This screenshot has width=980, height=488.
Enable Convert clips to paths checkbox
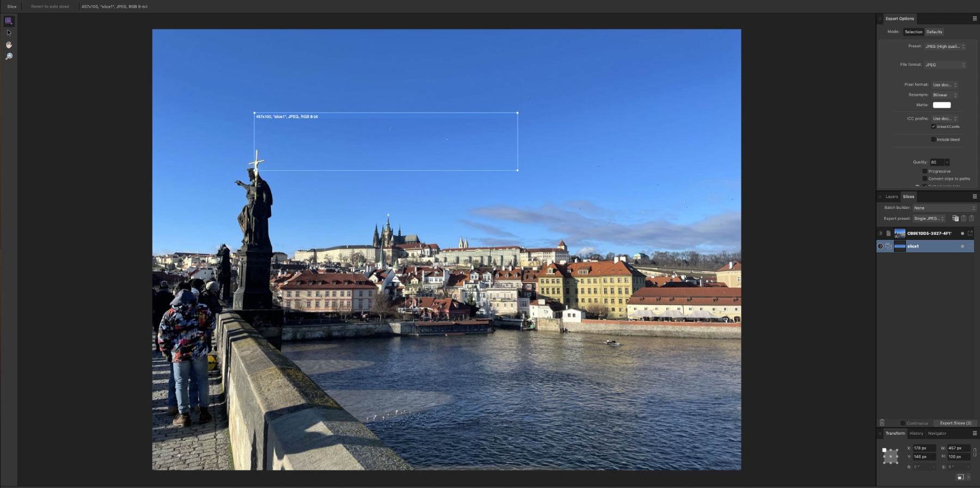pos(924,179)
